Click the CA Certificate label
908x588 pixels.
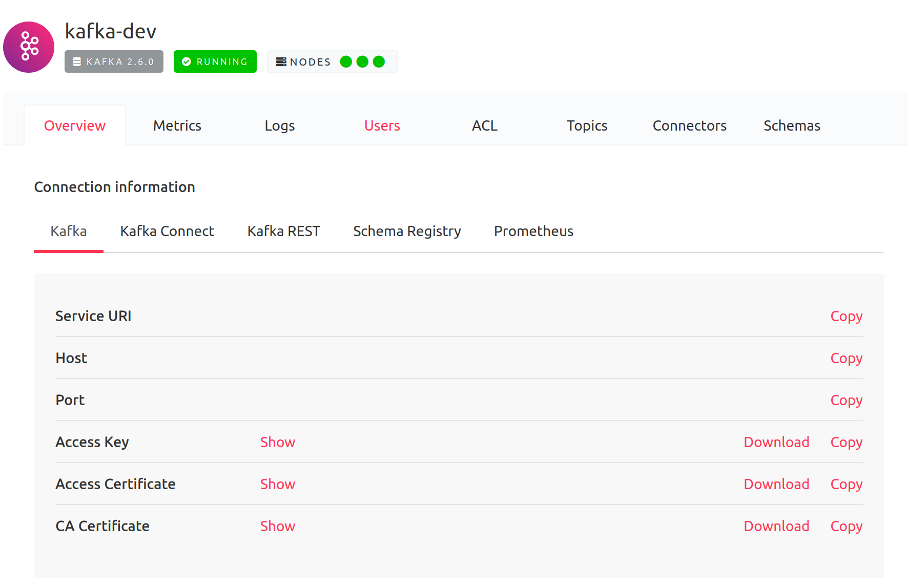pos(102,526)
